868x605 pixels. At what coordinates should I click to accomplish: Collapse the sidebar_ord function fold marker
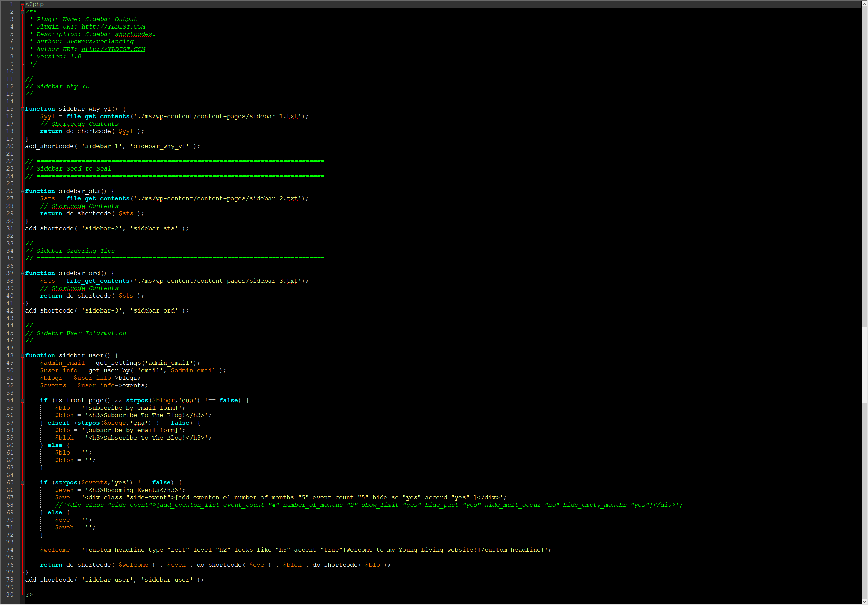(23, 274)
